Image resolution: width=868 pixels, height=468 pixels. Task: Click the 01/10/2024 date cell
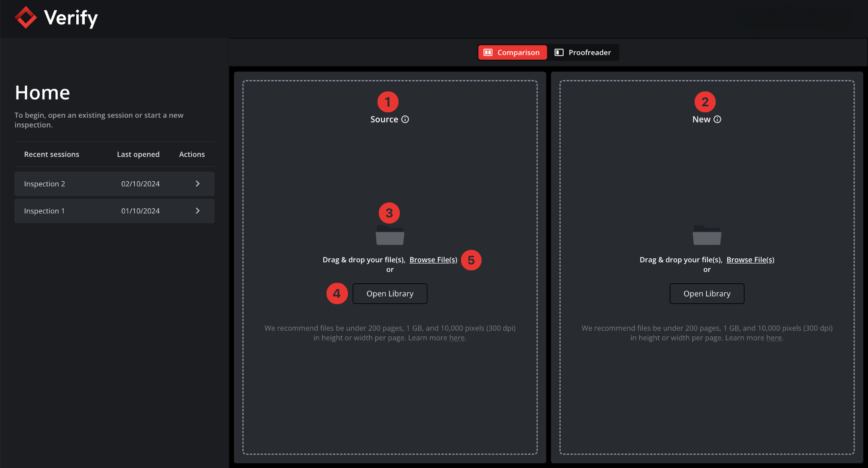pyautogui.click(x=140, y=211)
